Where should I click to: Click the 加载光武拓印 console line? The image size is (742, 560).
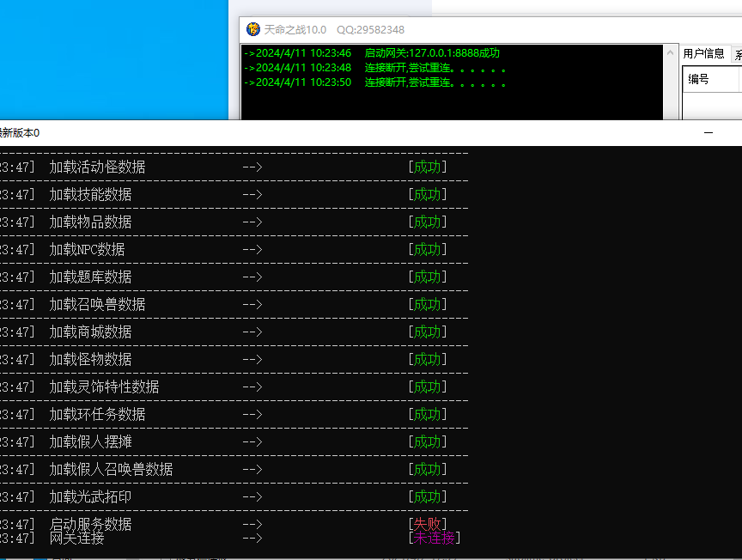click(x=223, y=496)
